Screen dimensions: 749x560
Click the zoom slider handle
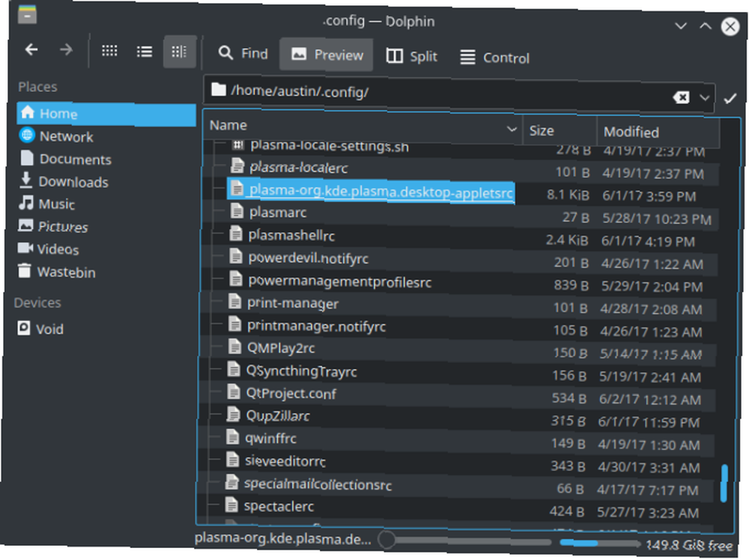(x=386, y=540)
